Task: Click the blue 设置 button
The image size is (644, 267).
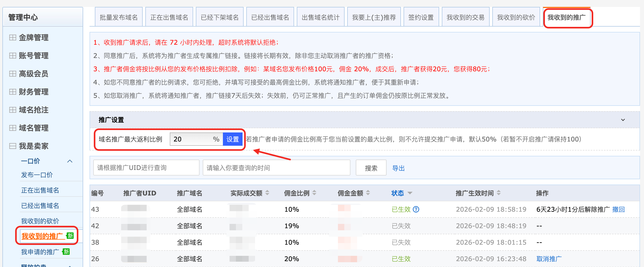Action: pos(232,139)
